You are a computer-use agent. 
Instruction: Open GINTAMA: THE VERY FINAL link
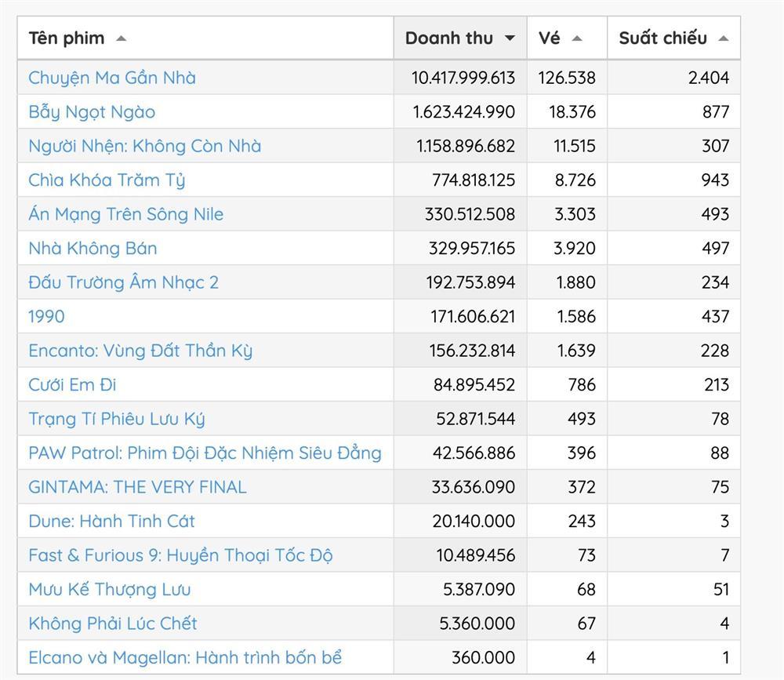coord(137,487)
